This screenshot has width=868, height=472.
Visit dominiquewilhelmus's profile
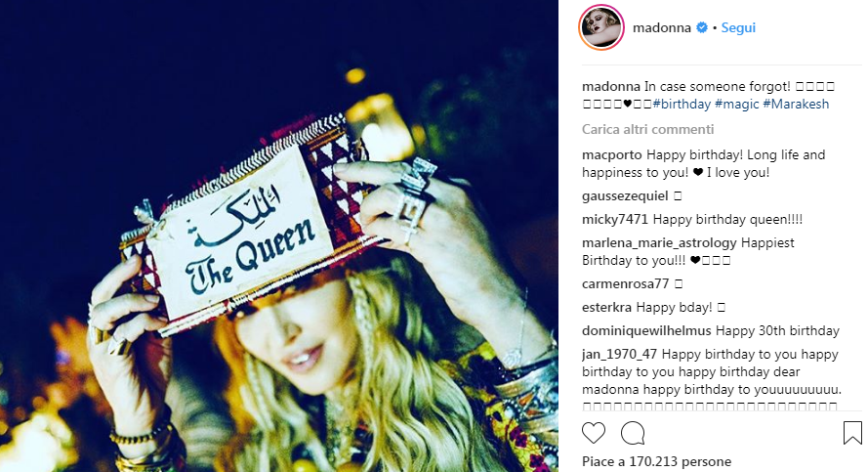pos(646,330)
